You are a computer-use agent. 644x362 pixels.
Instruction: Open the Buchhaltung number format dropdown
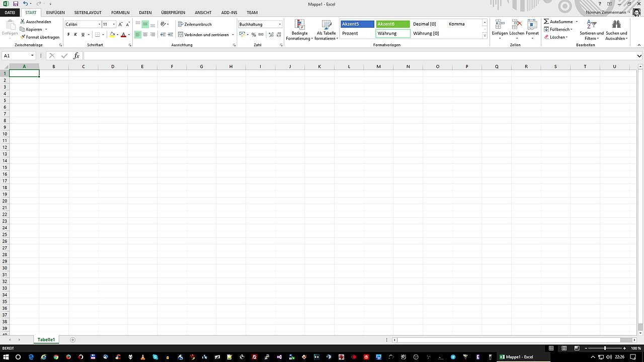(280, 24)
